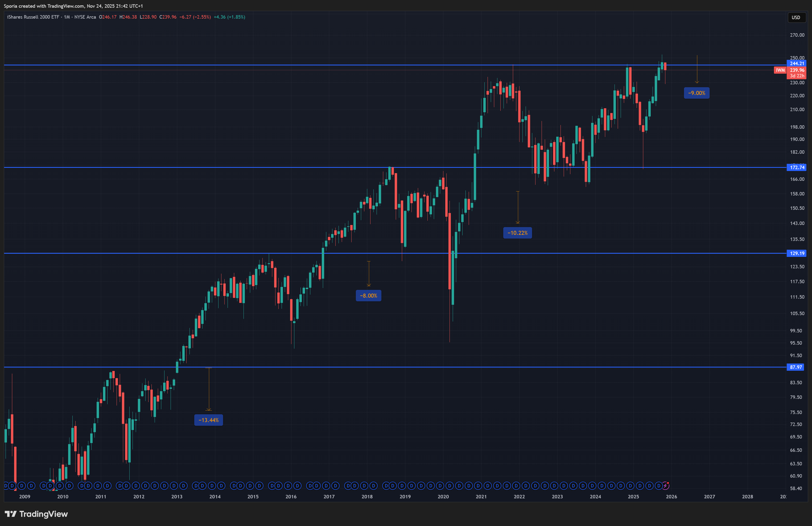Click the low value L228.90
The width and height of the screenshot is (812, 526).
(x=148, y=17)
